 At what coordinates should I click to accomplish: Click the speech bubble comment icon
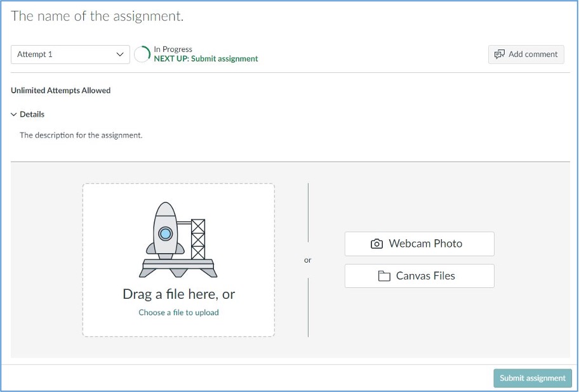(x=499, y=54)
